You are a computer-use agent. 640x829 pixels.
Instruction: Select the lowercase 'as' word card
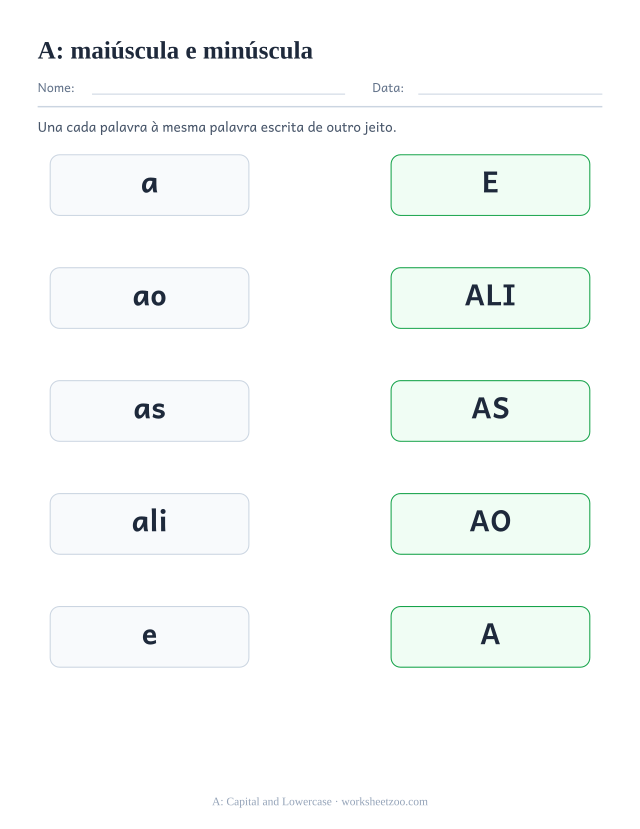150,411
